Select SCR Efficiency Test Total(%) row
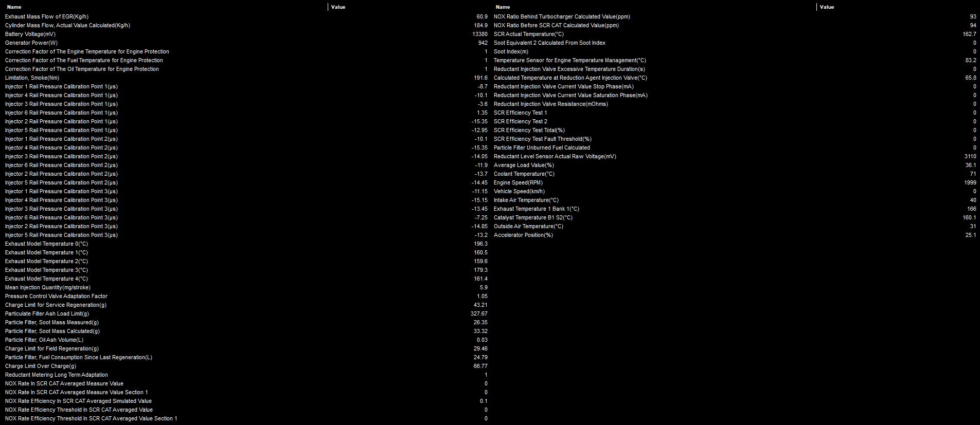The width and height of the screenshot is (980, 425). [x=735, y=130]
